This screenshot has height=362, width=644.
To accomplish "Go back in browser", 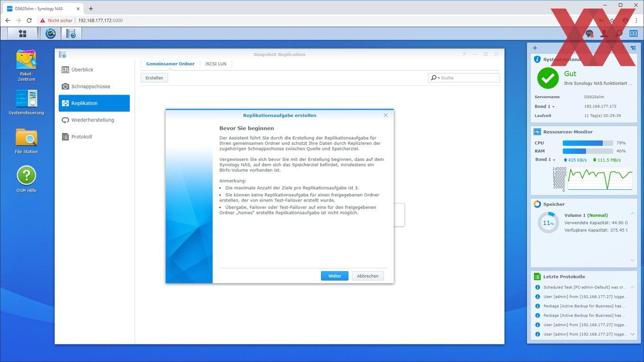I will coord(8,20).
